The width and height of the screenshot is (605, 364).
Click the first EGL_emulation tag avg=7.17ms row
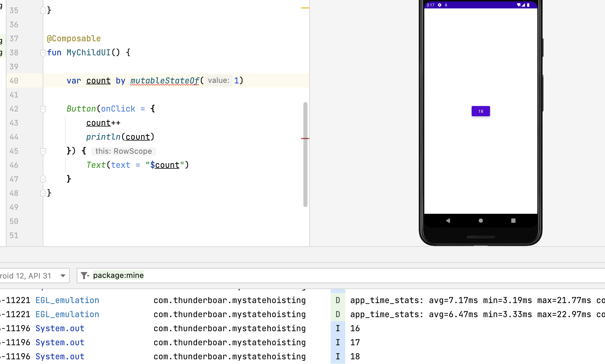tap(67, 300)
